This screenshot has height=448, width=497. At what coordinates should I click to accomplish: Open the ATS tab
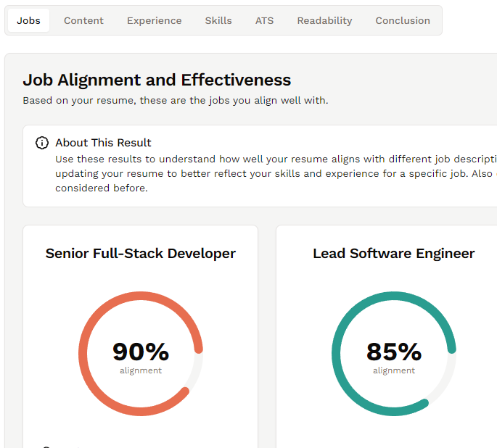264,20
